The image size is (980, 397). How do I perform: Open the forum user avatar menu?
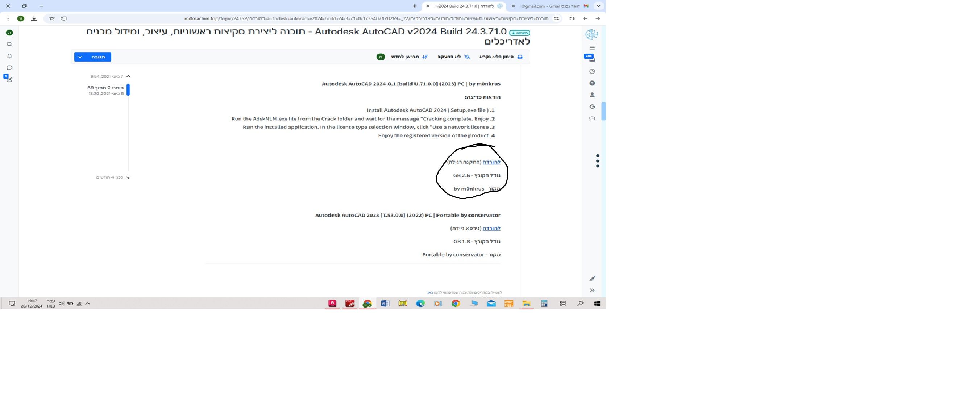(x=9, y=33)
